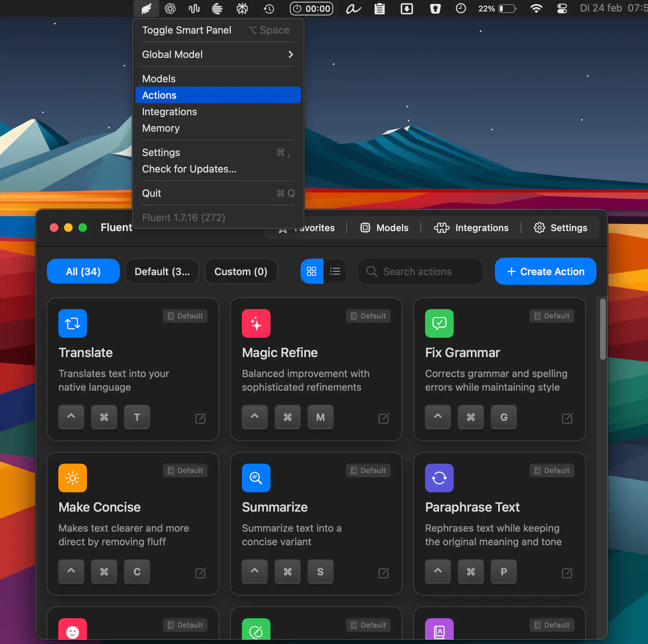
Task: Edit the Summarize action via pencil icon
Action: coord(384,572)
